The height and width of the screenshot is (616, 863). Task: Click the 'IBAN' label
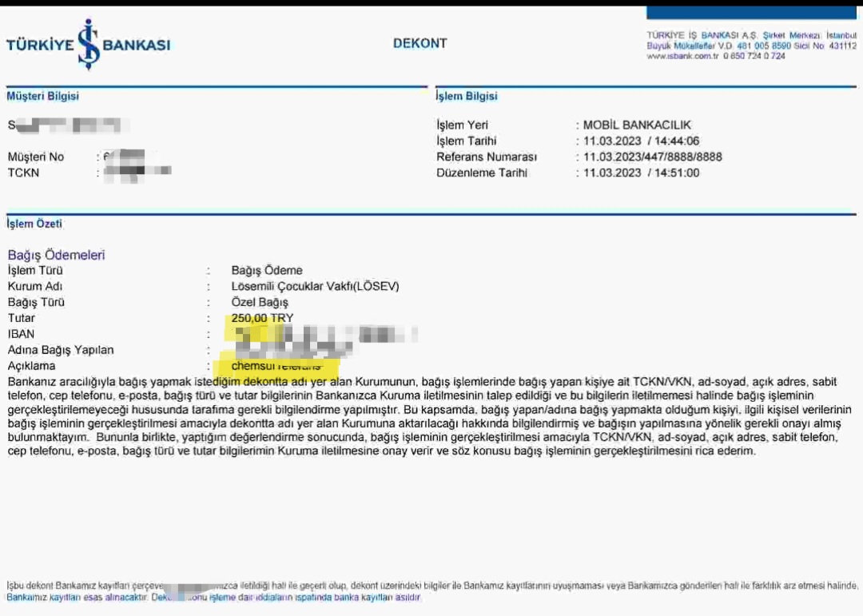point(21,334)
